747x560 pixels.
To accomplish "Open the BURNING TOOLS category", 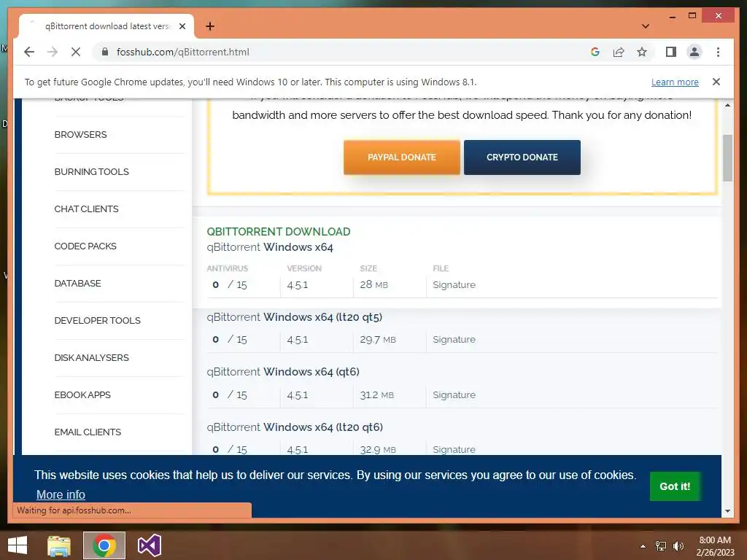I will point(91,172).
